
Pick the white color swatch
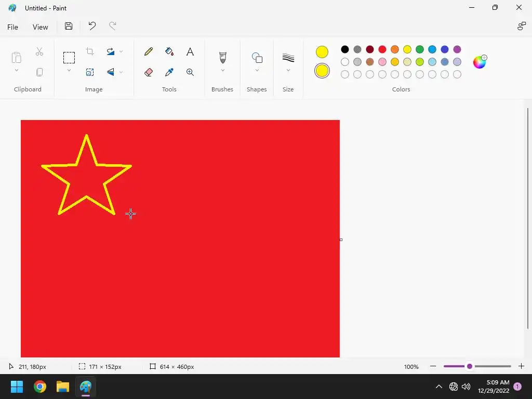tap(345, 62)
